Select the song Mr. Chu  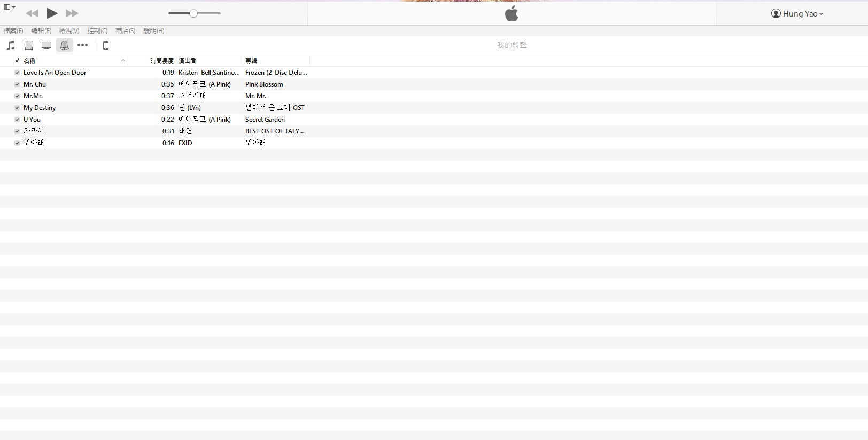tap(35, 84)
